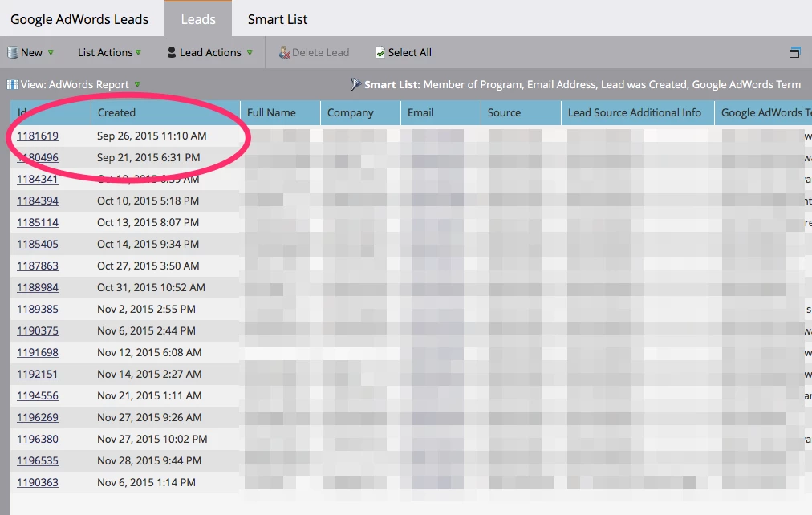Click the Select All checkmark icon
The width and height of the screenshot is (812, 515).
tap(380, 52)
